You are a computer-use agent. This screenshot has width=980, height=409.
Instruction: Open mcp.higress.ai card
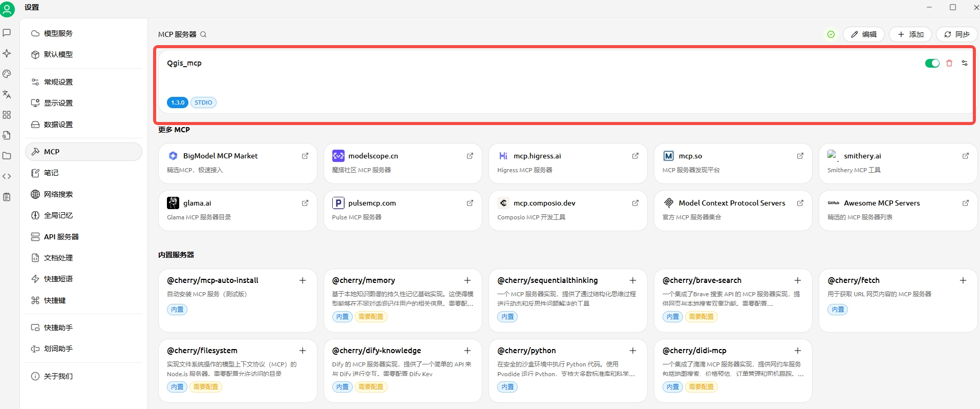568,163
